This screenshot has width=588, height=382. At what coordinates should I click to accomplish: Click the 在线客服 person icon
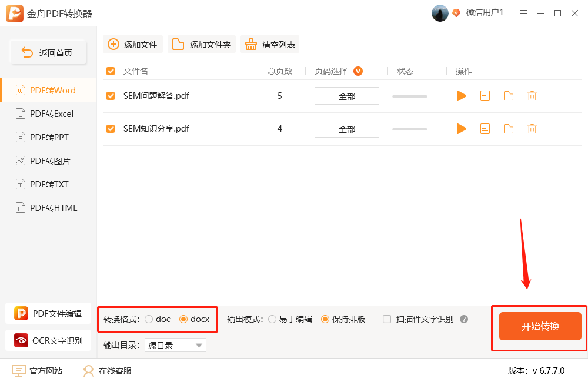click(x=89, y=371)
